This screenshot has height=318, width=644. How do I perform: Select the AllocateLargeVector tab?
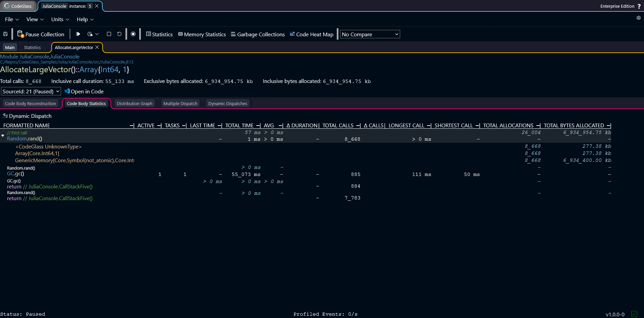point(74,47)
